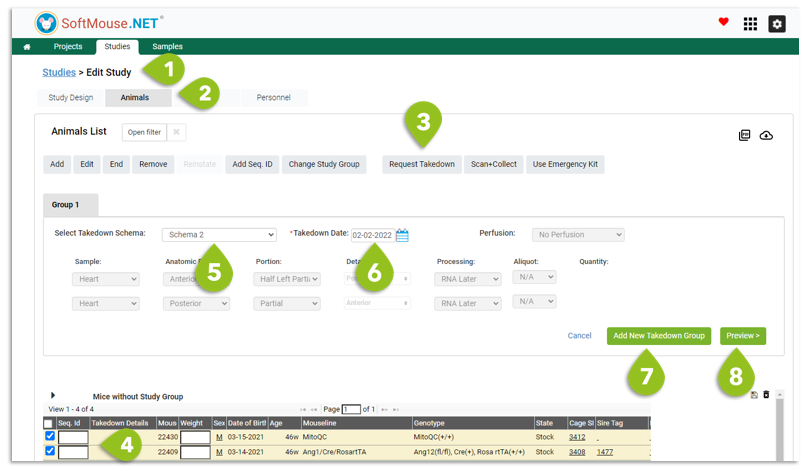Uncheck the MitoQC mouse row checkbox
The width and height of the screenshot is (803, 471).
click(x=50, y=436)
